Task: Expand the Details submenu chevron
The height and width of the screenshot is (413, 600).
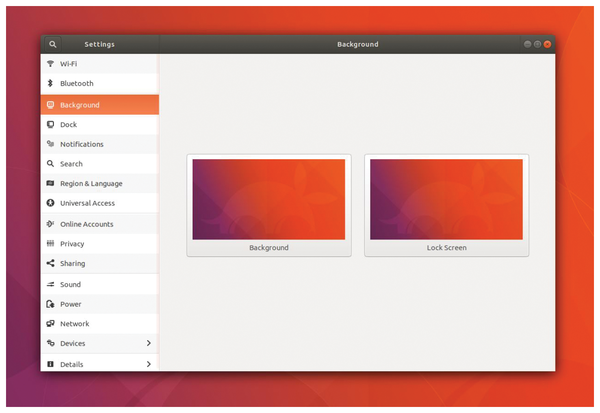Action: (x=149, y=364)
